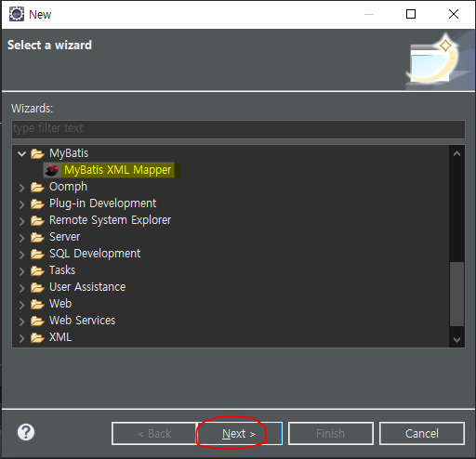The width and height of the screenshot is (476, 459).
Task: Focus the type filter text field
Action: [238, 129]
